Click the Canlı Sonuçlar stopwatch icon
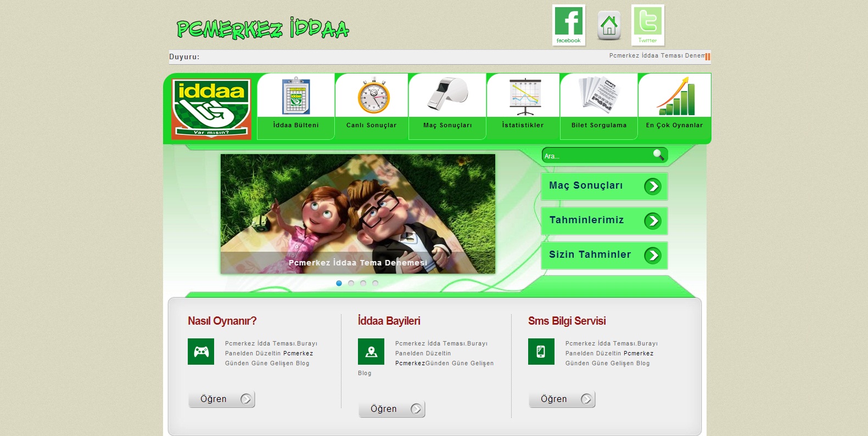The image size is (868, 436). tap(374, 95)
